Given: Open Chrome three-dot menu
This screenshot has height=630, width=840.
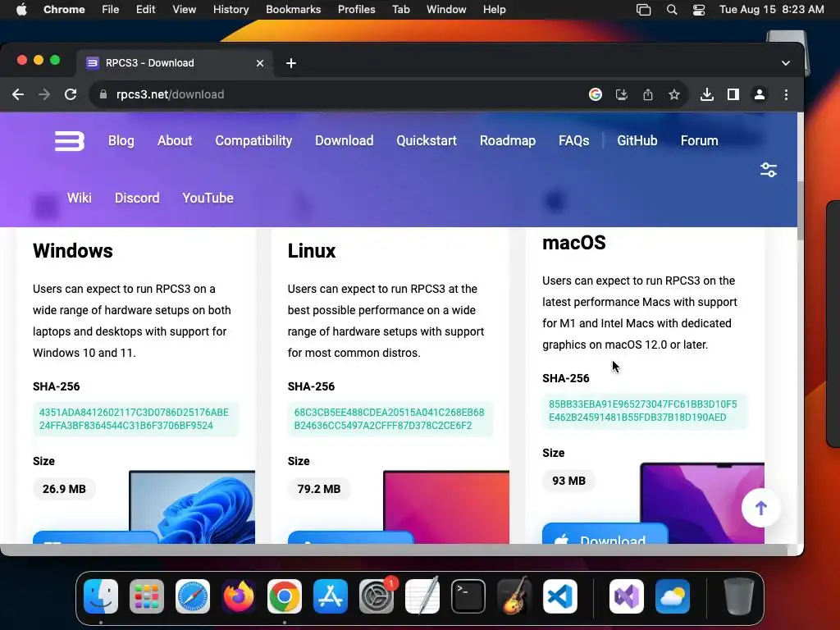Looking at the screenshot, I should pyautogui.click(x=786, y=95).
